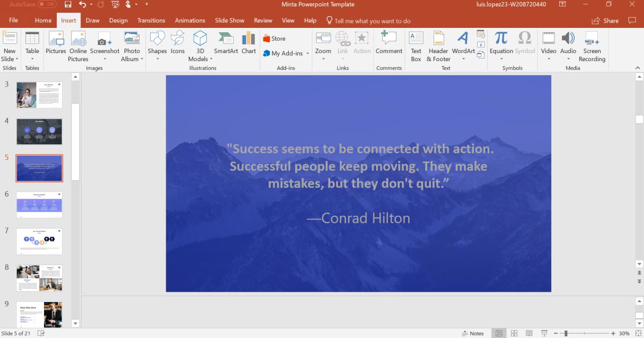
Task: Add a Comment to the slide
Action: (389, 46)
